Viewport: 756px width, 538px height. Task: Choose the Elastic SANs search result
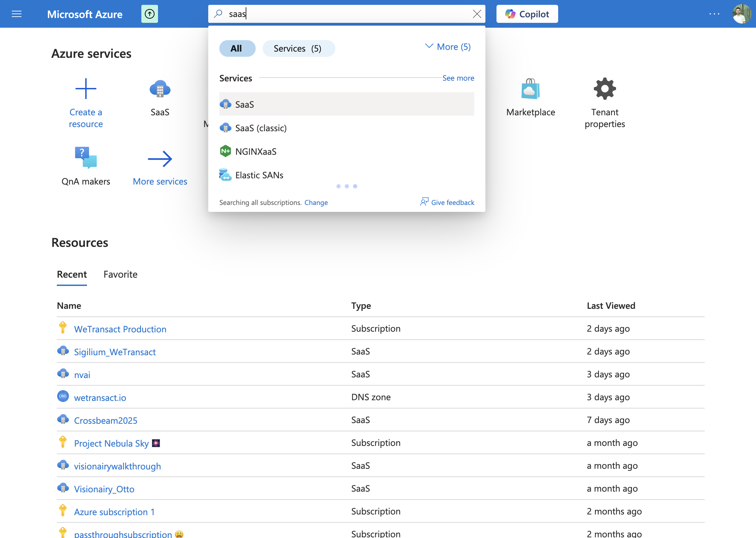346,175
